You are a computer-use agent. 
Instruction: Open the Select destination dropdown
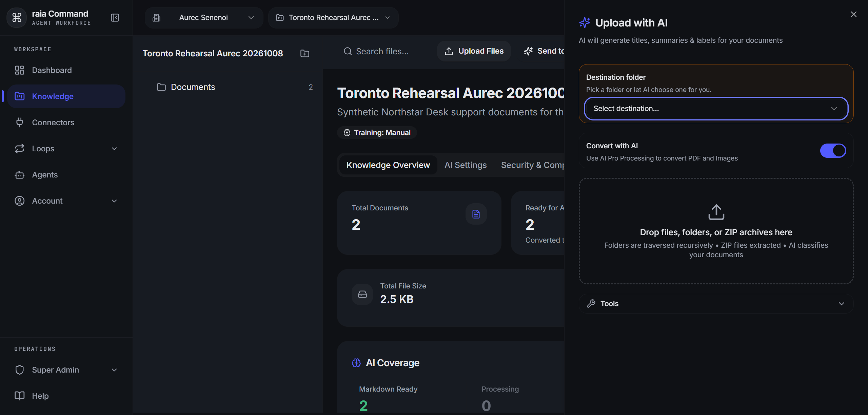(x=716, y=109)
